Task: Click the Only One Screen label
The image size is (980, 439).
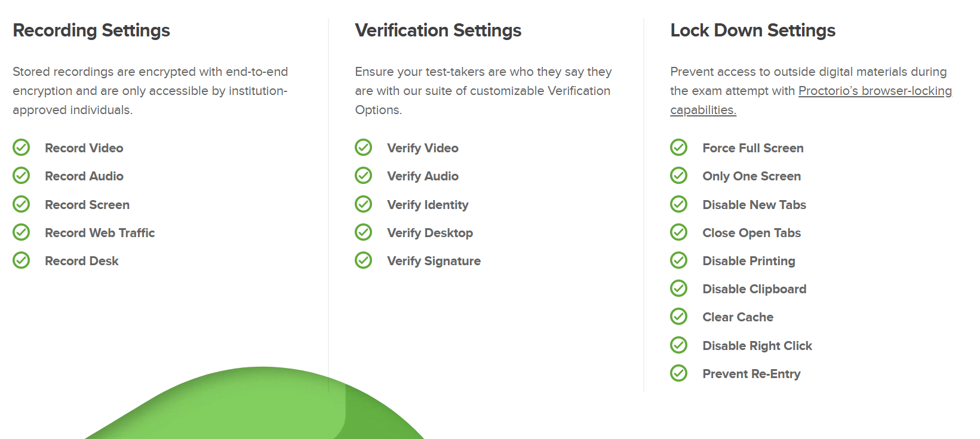Action: [x=751, y=176]
